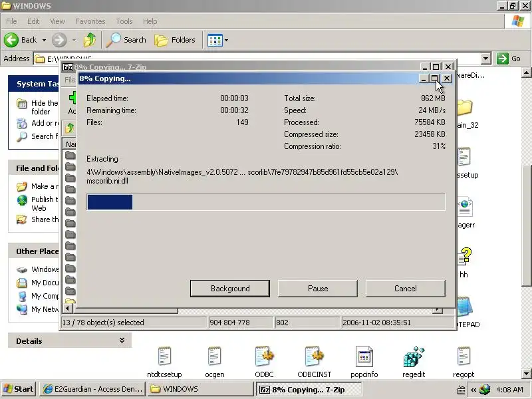Open Search in Explorer toolbar
The image size is (532, 399).
pyautogui.click(x=126, y=40)
